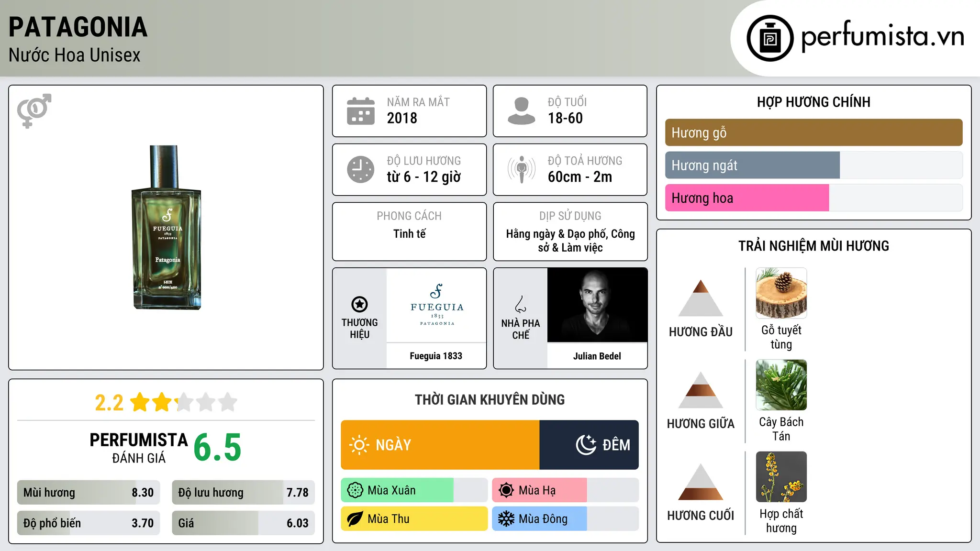This screenshot has height=551, width=980.
Task: Click the star badge icon above Thương hiệu
Action: pyautogui.click(x=359, y=304)
